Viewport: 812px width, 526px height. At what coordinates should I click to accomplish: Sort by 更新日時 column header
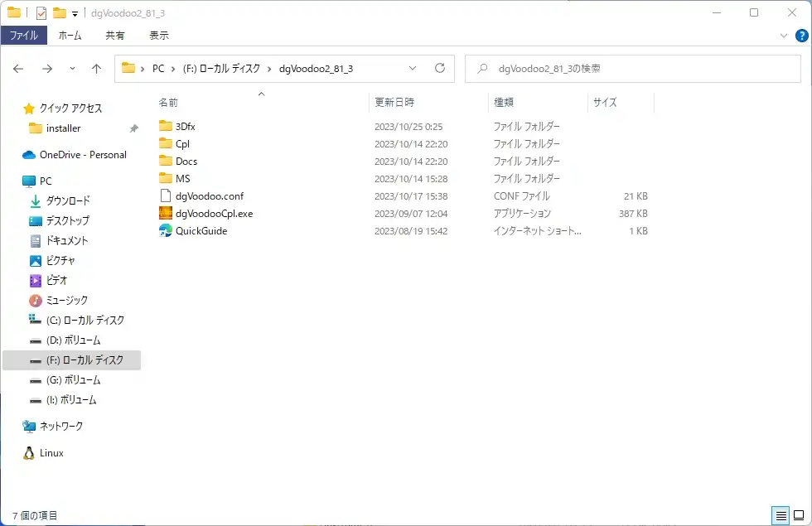(394, 103)
